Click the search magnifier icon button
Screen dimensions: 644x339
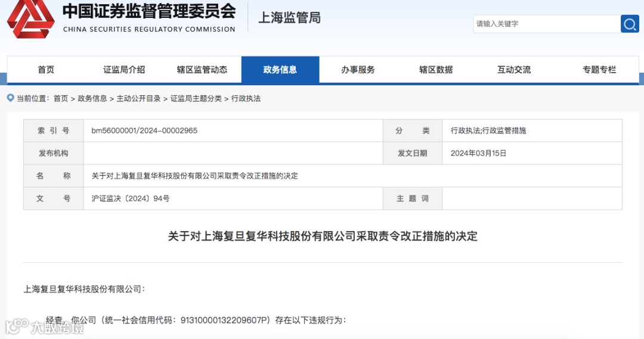[630, 24]
